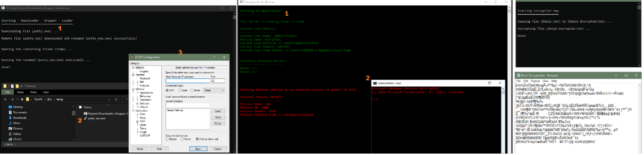Select Translation in PuTTY category tree
Screen dimensions: 644x155
click(x=146, y=100)
